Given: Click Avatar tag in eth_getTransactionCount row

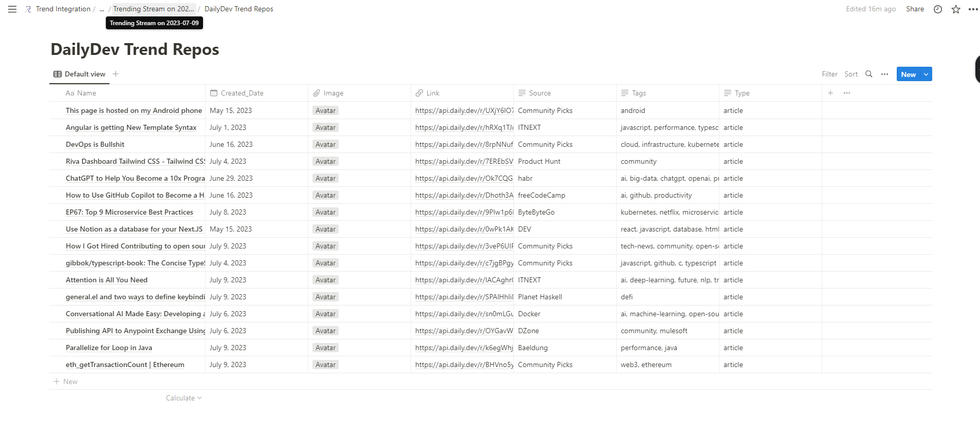Looking at the screenshot, I should [325, 365].
